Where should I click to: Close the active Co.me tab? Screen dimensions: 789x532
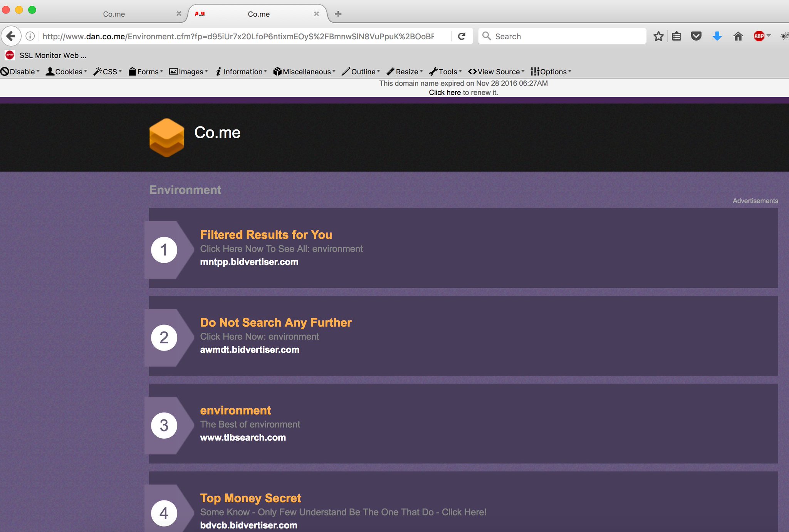point(316,14)
